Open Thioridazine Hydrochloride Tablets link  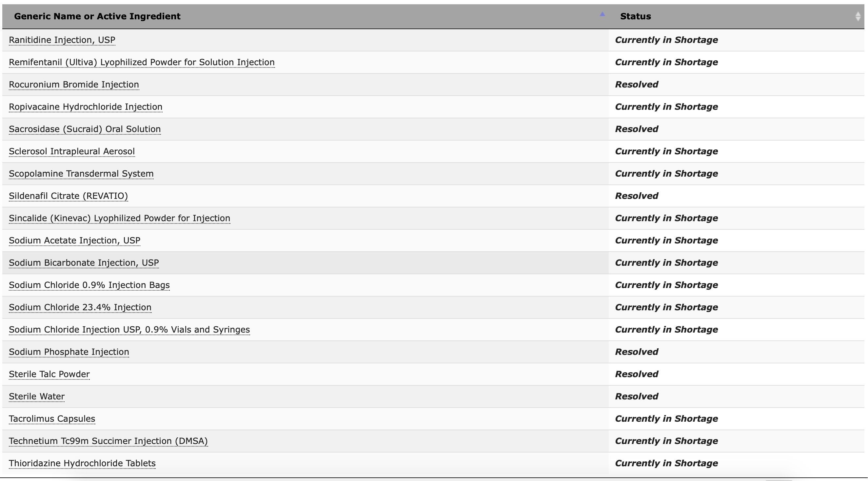82,463
